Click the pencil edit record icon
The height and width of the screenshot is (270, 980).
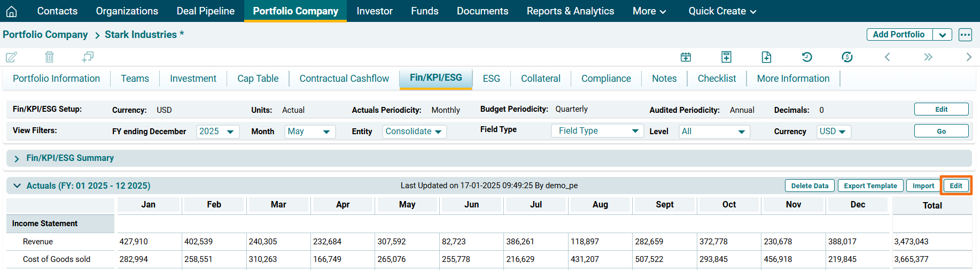pyautogui.click(x=11, y=57)
